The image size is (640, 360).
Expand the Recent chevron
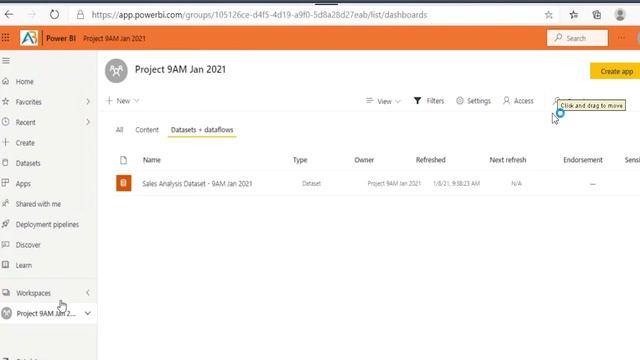[x=88, y=122]
